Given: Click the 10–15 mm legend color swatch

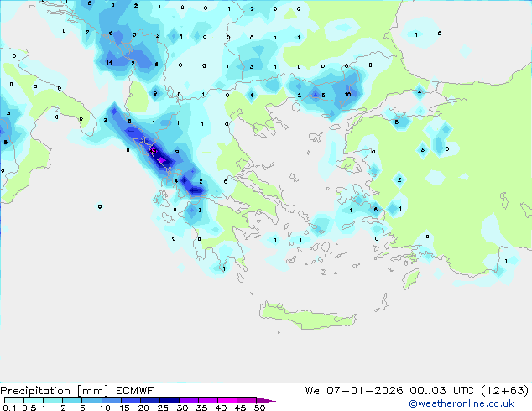Looking at the screenshot, I should [x=112, y=400].
